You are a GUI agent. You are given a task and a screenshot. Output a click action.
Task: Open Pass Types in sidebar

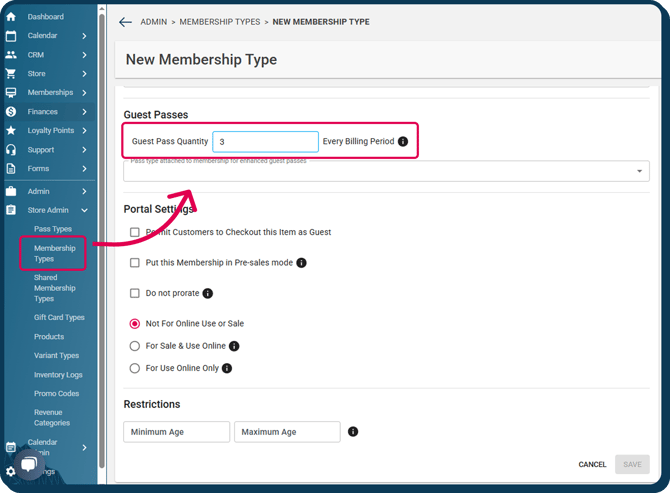(53, 229)
